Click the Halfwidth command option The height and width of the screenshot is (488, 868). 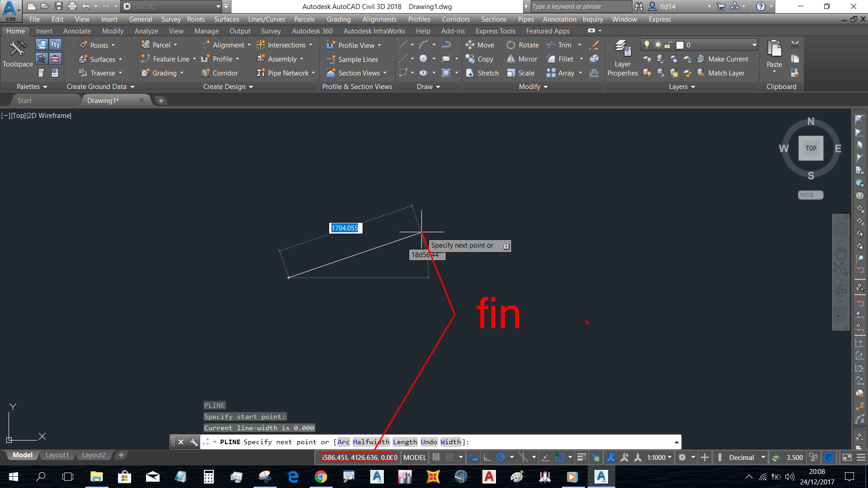371,442
